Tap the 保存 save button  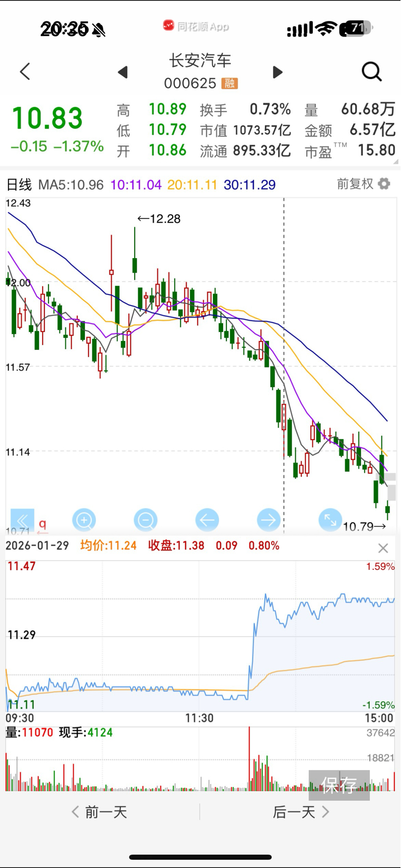click(339, 785)
